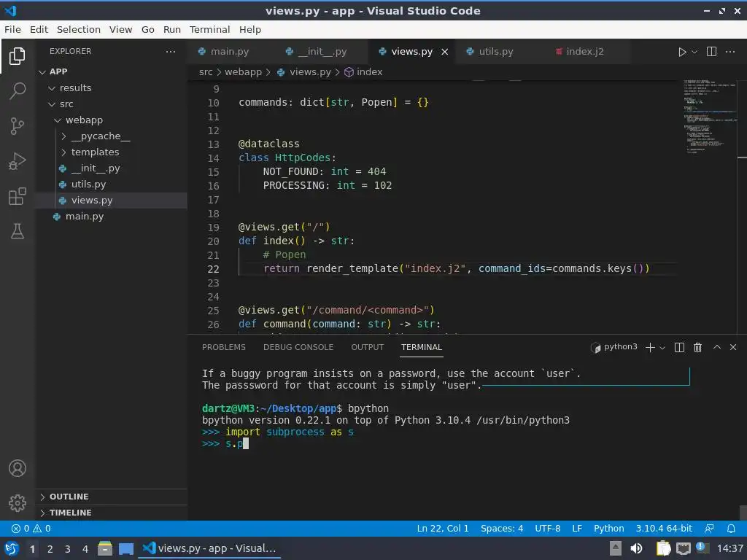Switch to workspace 2 in taskbar

[50, 549]
